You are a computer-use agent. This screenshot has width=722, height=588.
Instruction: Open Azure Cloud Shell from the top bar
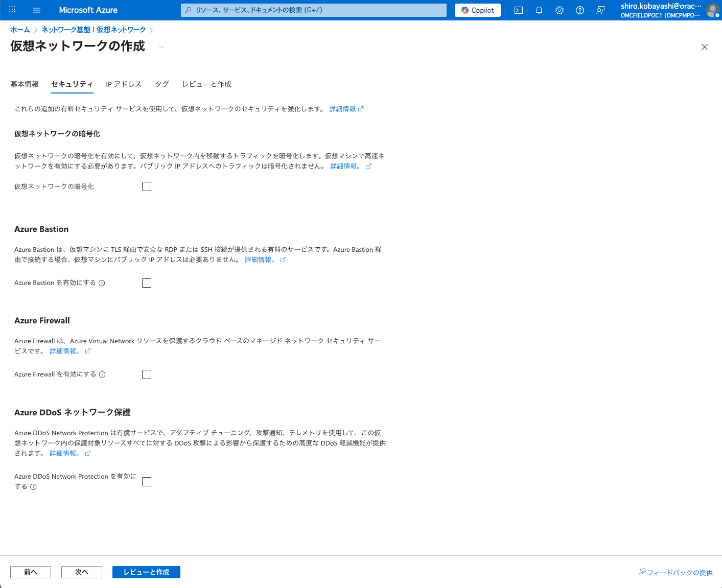pyautogui.click(x=518, y=10)
